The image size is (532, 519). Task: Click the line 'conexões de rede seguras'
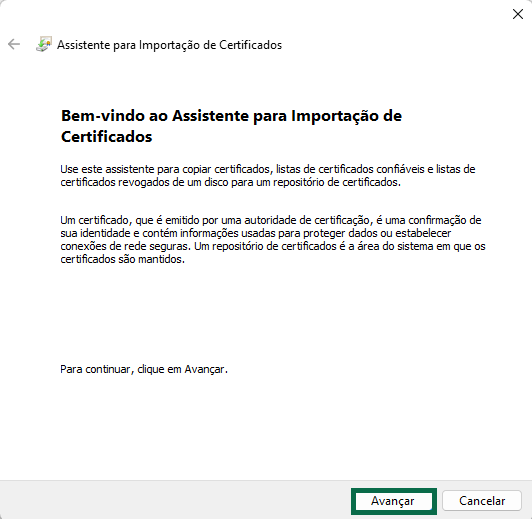point(273,246)
